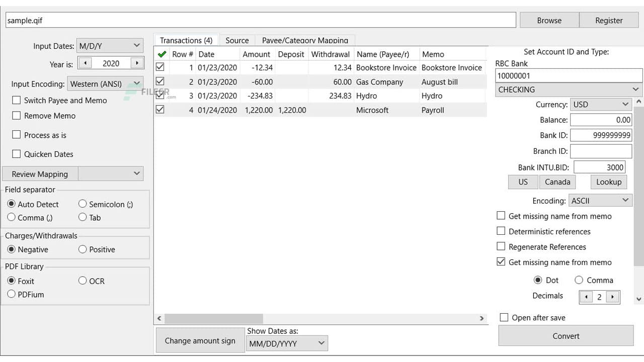The image size is (644, 362).
Task: Open the Currency USD dropdown
Action: click(x=601, y=104)
